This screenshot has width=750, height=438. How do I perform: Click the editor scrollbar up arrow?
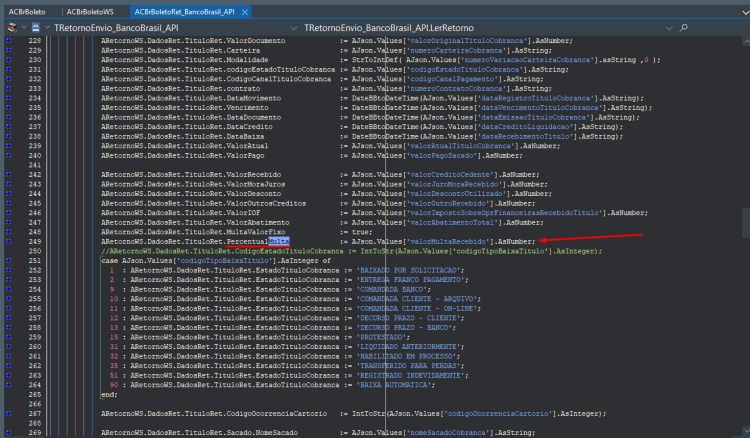coord(746,42)
